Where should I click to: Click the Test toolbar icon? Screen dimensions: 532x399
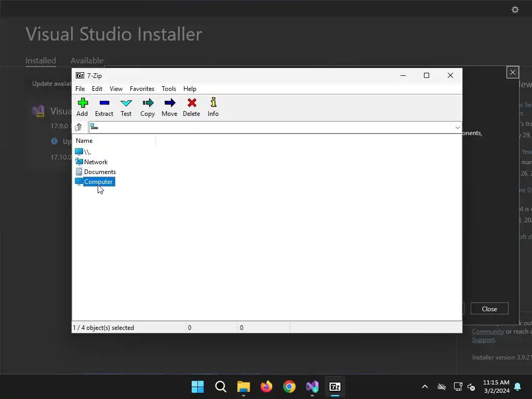(x=126, y=103)
